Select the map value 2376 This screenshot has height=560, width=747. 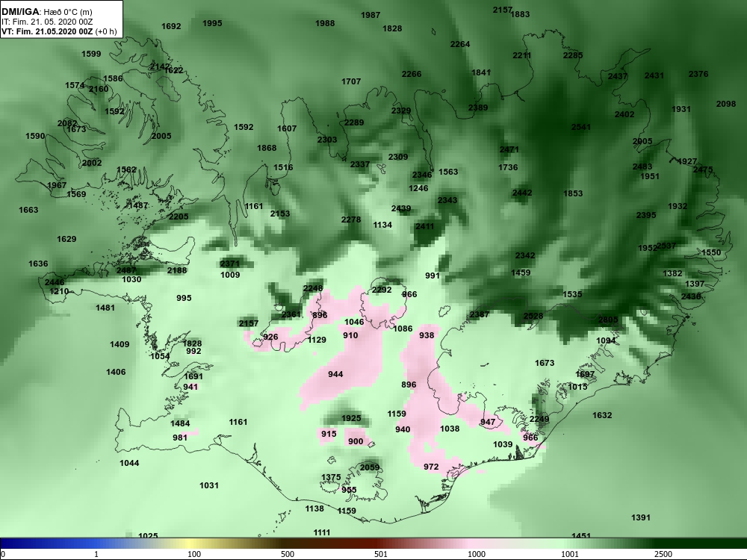pyautogui.click(x=698, y=74)
